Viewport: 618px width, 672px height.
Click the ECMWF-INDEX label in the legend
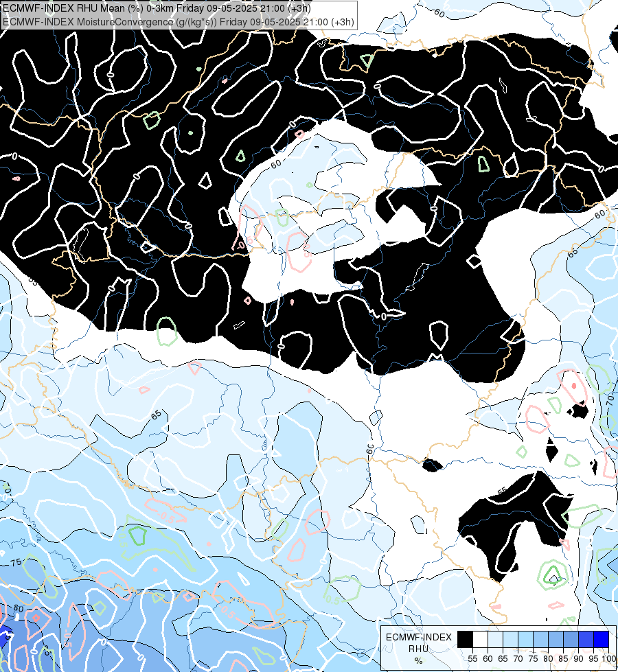tap(419, 637)
